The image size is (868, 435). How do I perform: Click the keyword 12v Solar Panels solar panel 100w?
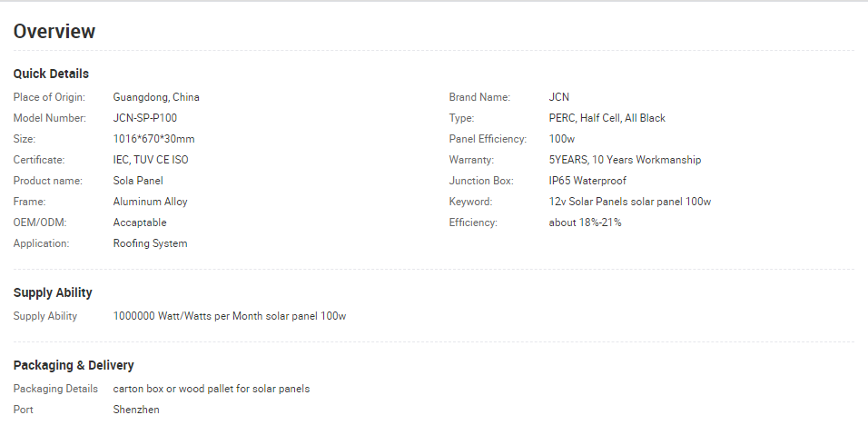pos(629,202)
